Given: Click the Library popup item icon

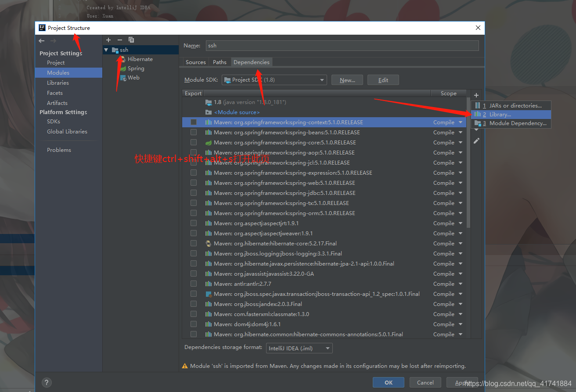Looking at the screenshot, I should tap(478, 114).
